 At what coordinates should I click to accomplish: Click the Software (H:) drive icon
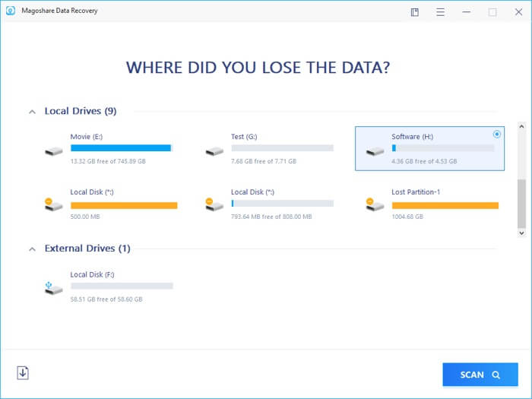click(x=375, y=151)
